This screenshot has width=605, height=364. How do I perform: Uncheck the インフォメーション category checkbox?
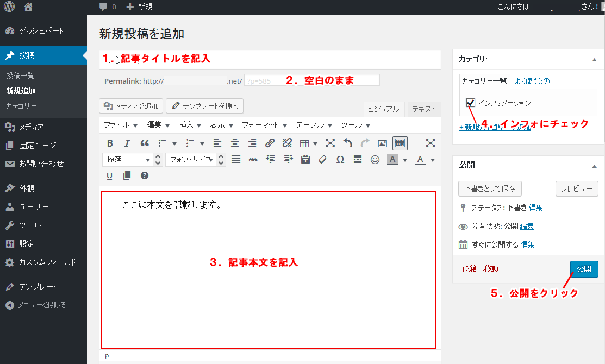click(471, 103)
